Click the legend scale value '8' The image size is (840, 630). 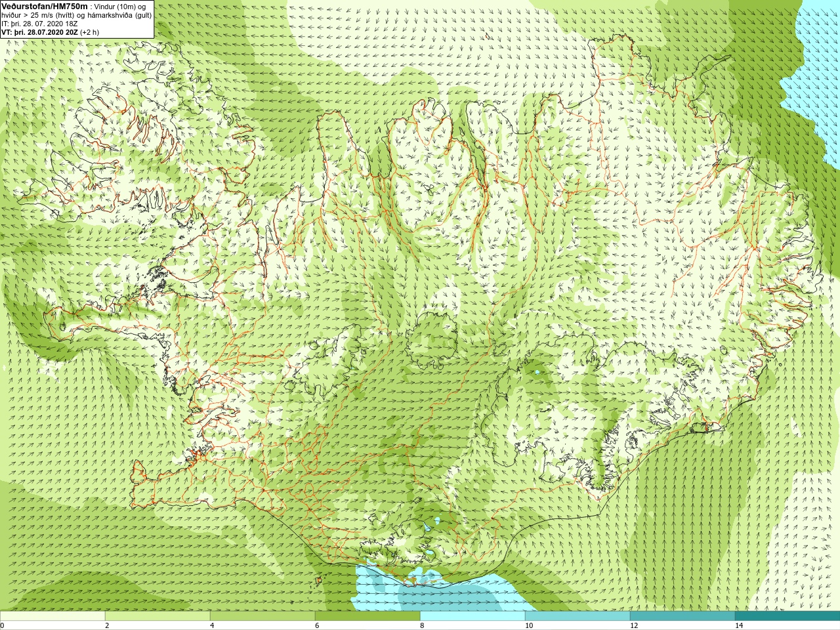point(422,625)
